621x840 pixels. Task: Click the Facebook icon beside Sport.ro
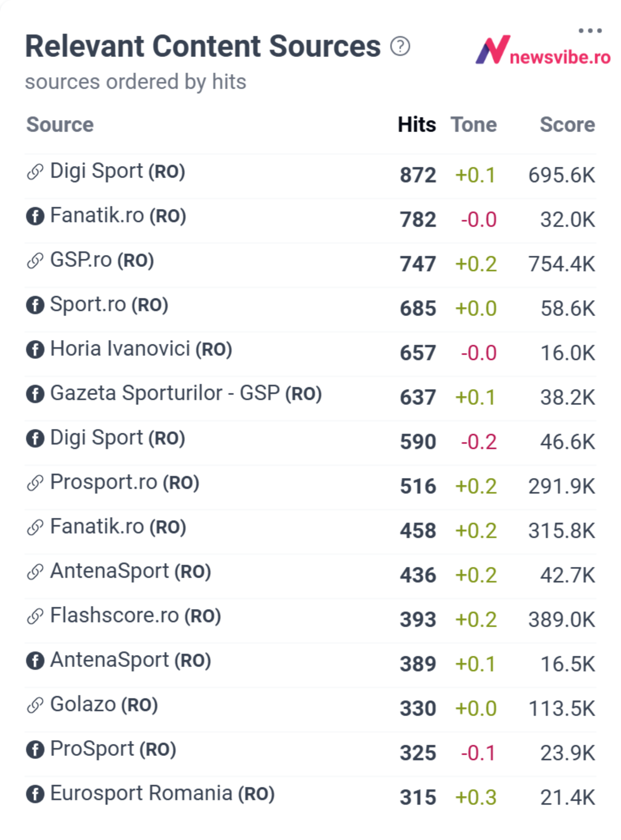pyautogui.click(x=35, y=305)
